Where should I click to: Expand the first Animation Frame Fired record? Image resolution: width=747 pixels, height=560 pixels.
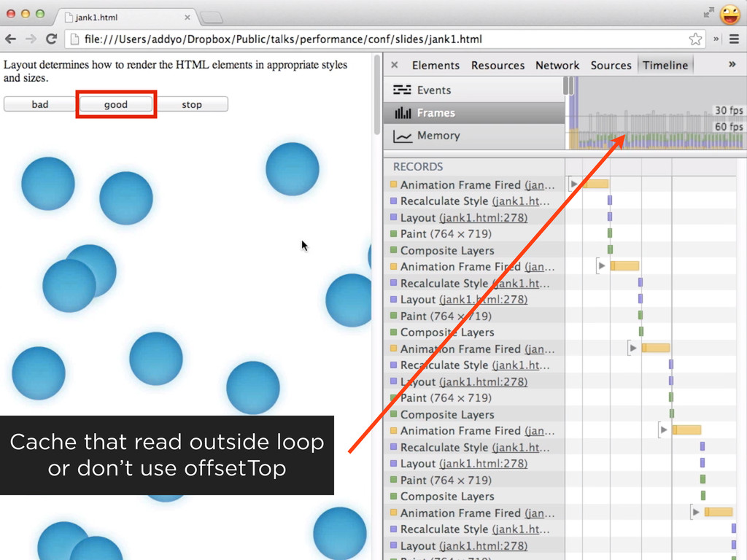tap(573, 184)
